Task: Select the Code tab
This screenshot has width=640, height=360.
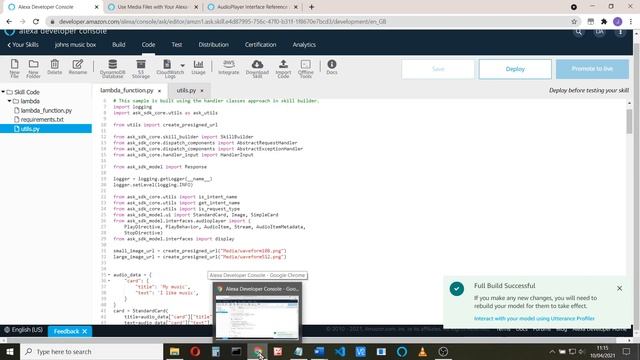Action: click(148, 44)
